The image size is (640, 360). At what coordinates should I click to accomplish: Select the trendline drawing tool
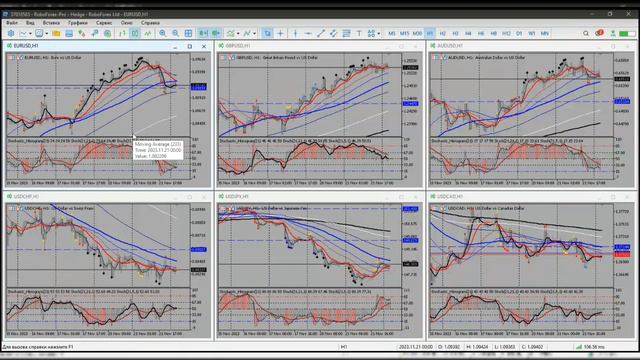click(x=321, y=33)
